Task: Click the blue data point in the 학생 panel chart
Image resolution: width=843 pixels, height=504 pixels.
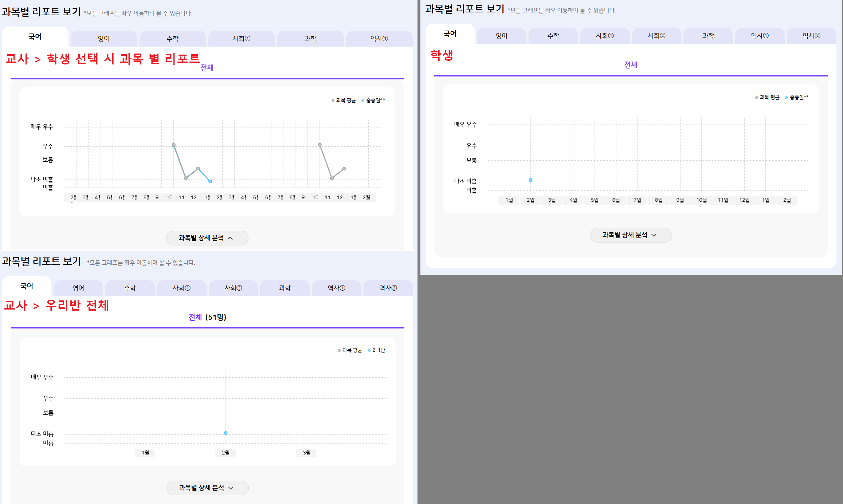Action: coord(530,180)
